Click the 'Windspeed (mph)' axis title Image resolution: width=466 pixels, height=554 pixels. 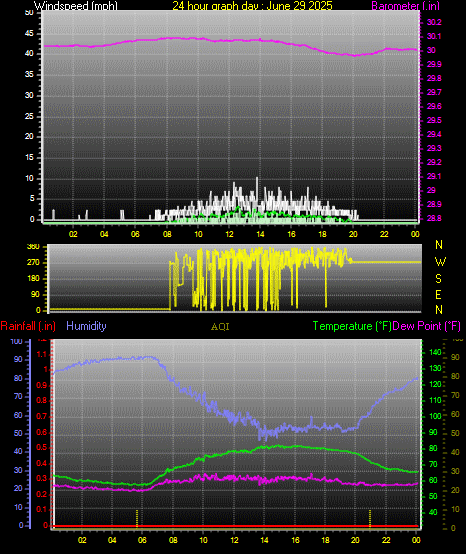point(76,6)
